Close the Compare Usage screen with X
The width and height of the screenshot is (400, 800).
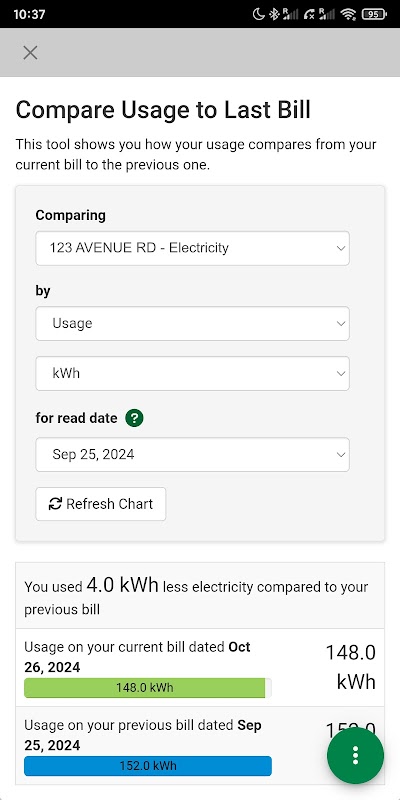(30, 53)
